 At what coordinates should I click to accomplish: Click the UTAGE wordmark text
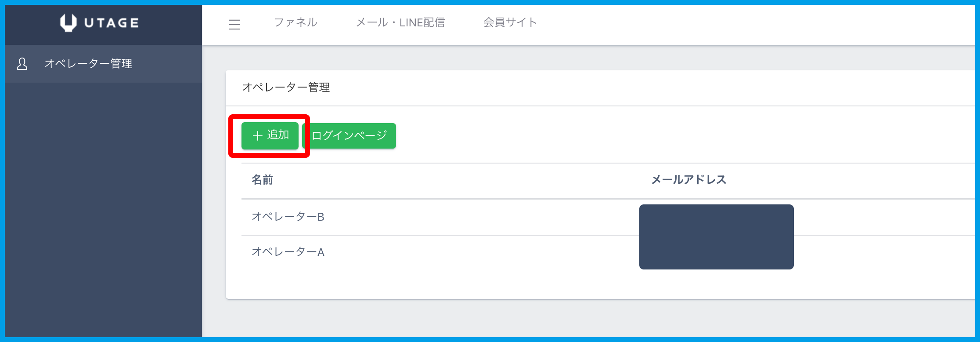[x=112, y=23]
